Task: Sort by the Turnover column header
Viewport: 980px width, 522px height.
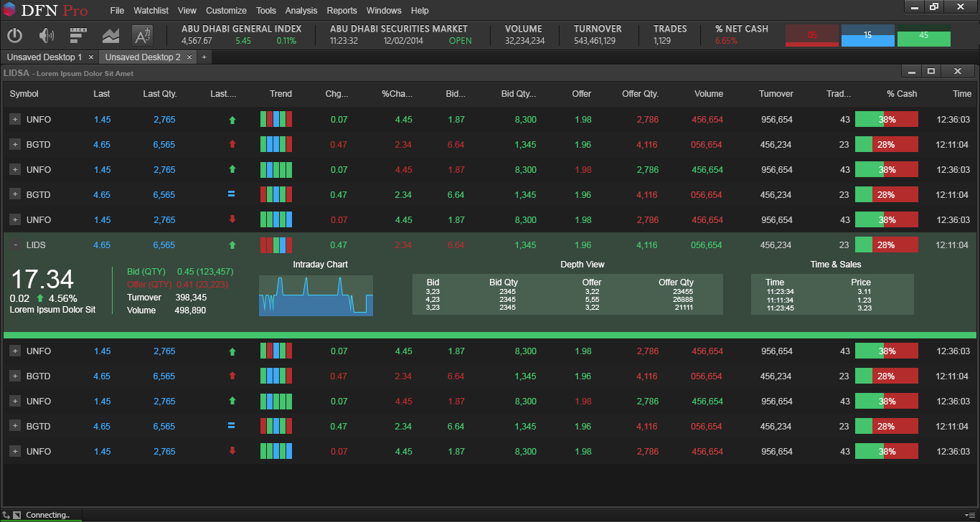Action: click(x=776, y=94)
